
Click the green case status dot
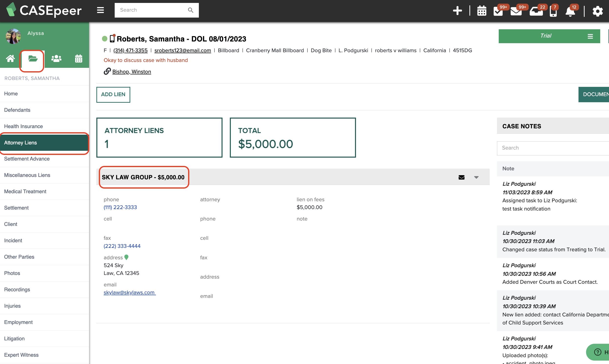(x=105, y=39)
